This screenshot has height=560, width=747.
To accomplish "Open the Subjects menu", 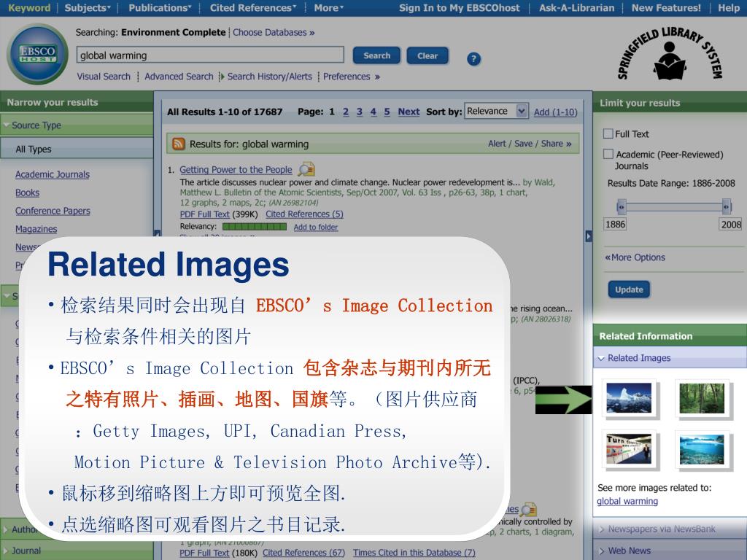I will [88, 7].
